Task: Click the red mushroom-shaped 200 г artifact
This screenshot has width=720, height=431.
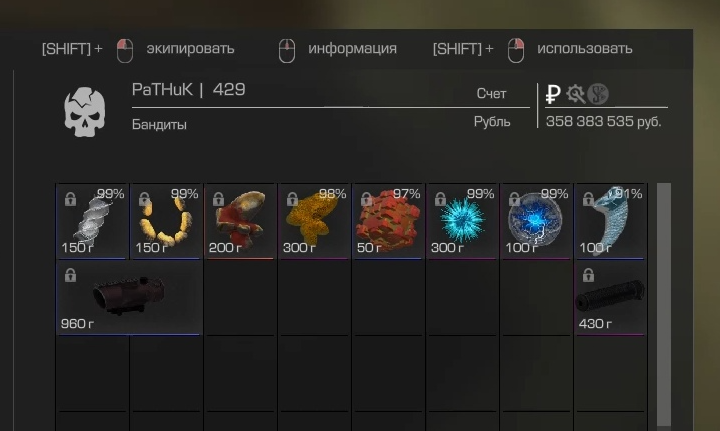Action: [x=240, y=221]
